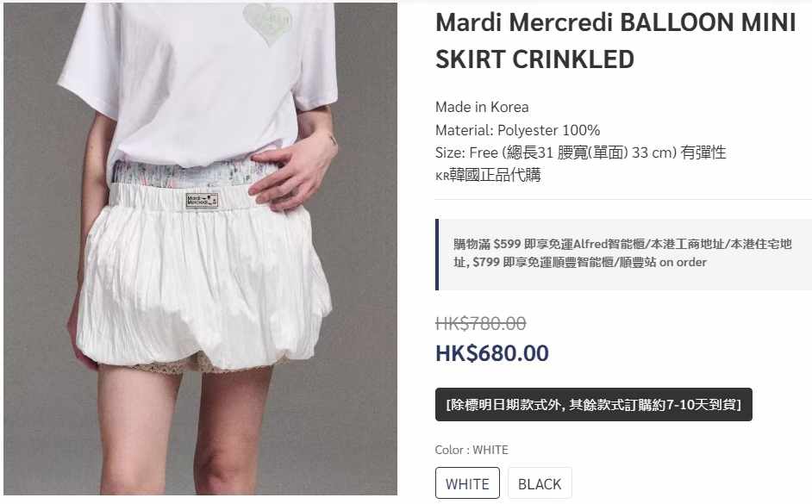The height and width of the screenshot is (504, 812).
Task: Open the balloon skirt product photo
Action: coord(200,248)
